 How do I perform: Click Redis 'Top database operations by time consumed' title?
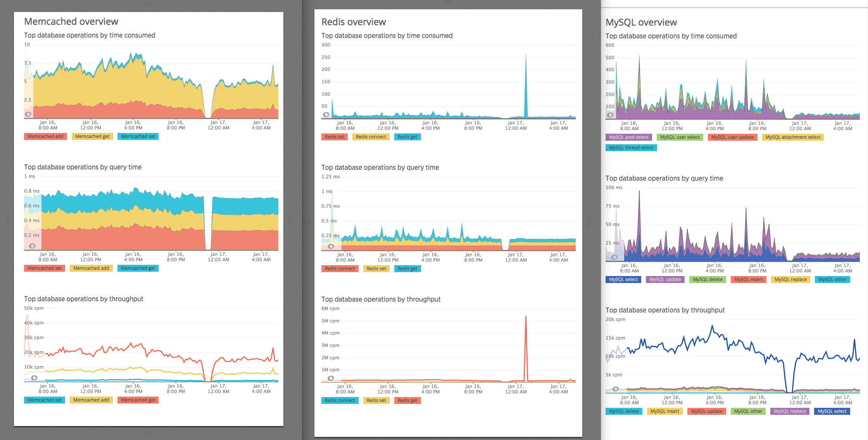[x=387, y=36]
